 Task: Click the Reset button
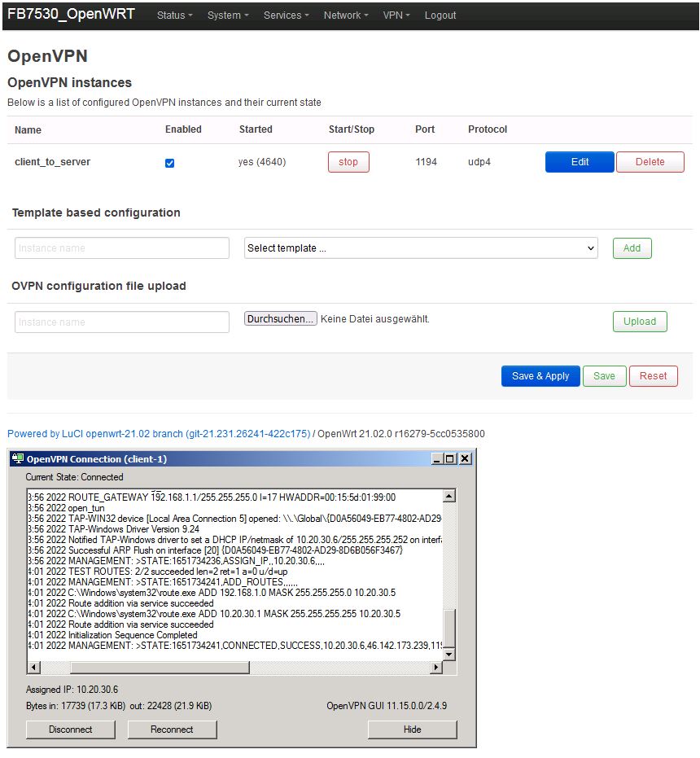tap(653, 376)
